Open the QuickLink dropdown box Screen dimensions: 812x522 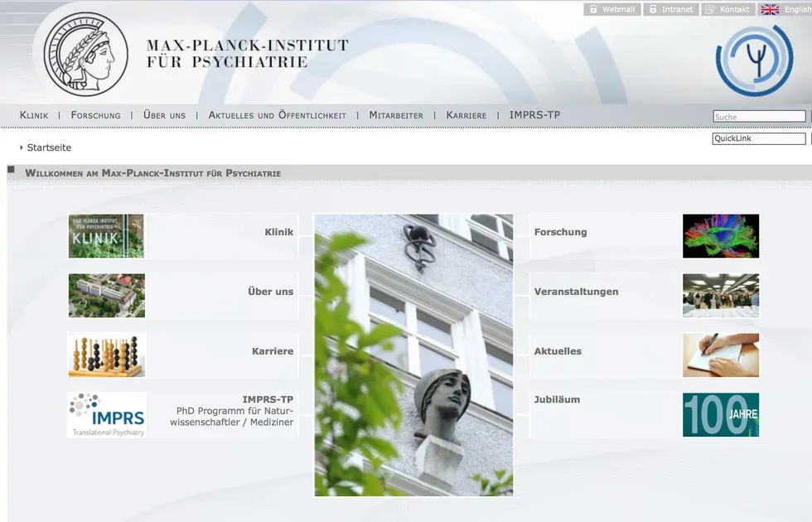coord(758,138)
